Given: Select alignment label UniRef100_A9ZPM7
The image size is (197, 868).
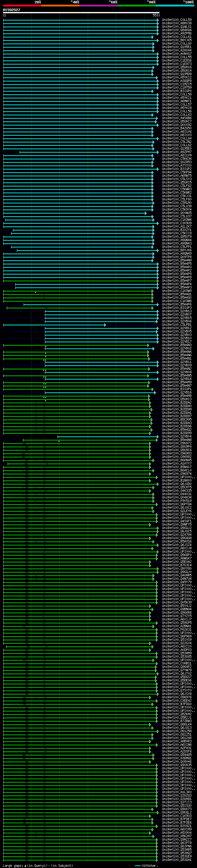Looking at the screenshot, I should [176, 152].
